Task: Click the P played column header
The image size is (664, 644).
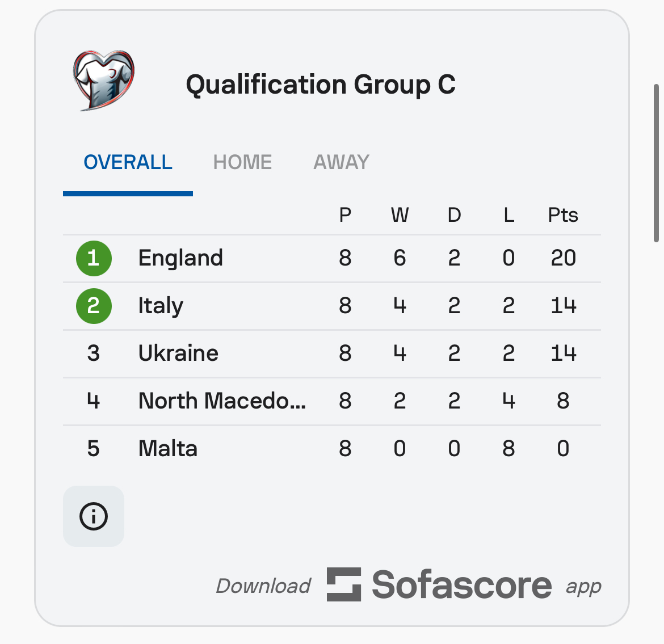Action: click(345, 216)
